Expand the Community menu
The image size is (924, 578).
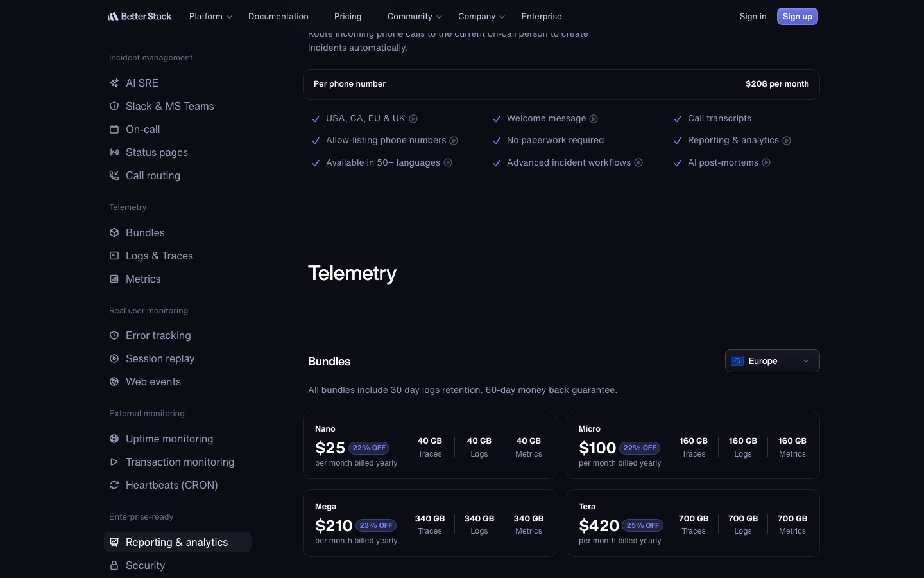point(415,17)
